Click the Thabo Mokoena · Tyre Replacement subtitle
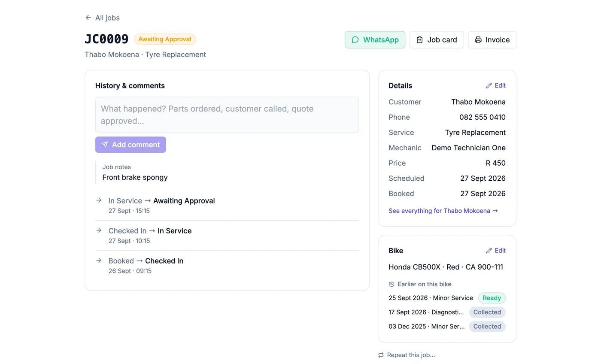The width and height of the screenshot is (601, 364). (145, 55)
